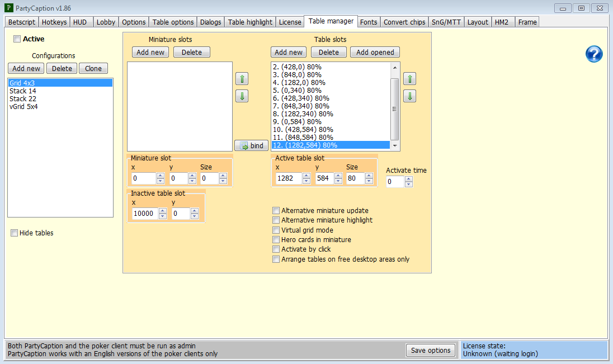Open the Dialogs tab
Image resolution: width=613 pixels, height=364 pixels.
[x=211, y=22]
